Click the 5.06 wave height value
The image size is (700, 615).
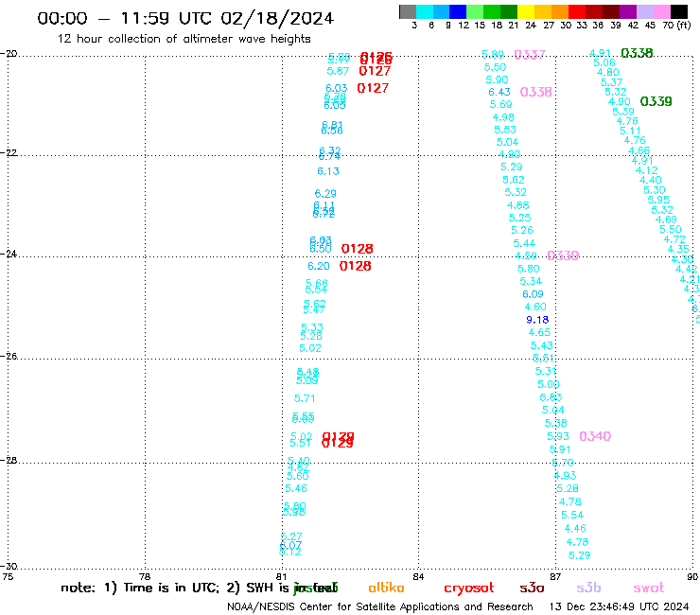(604, 63)
